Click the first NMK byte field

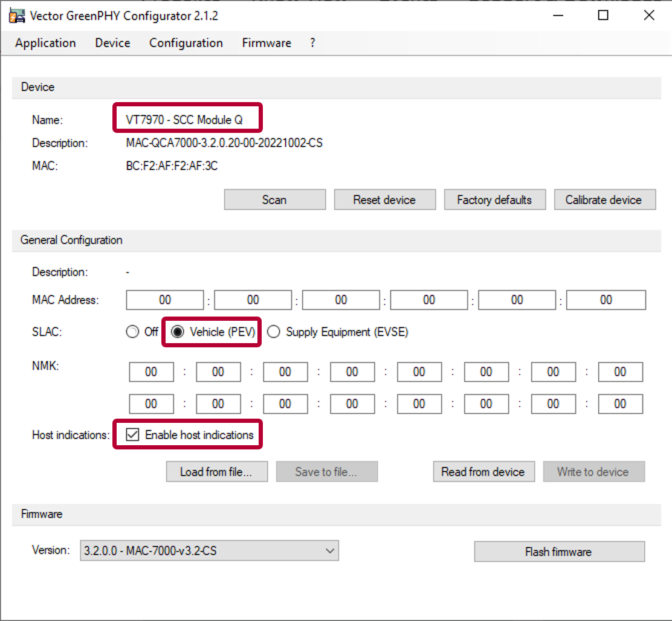(151, 373)
